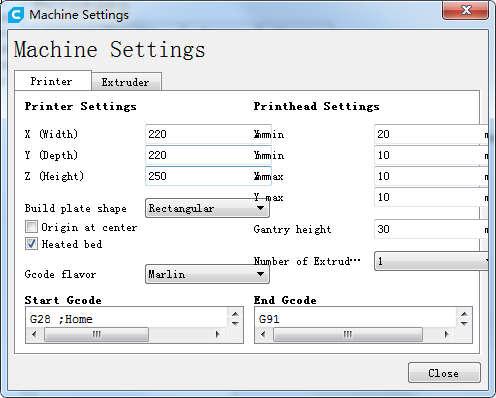Click the Printer Settings heading
The height and width of the screenshot is (398, 496).
click(81, 106)
